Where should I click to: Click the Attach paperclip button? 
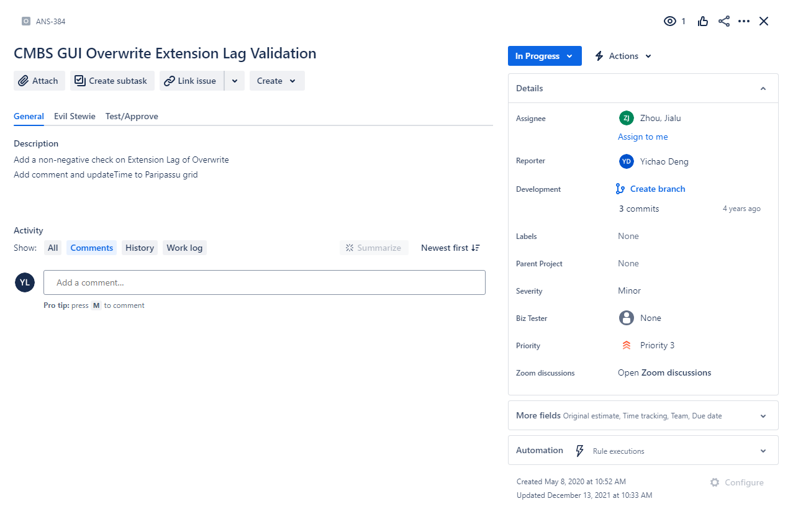point(39,81)
